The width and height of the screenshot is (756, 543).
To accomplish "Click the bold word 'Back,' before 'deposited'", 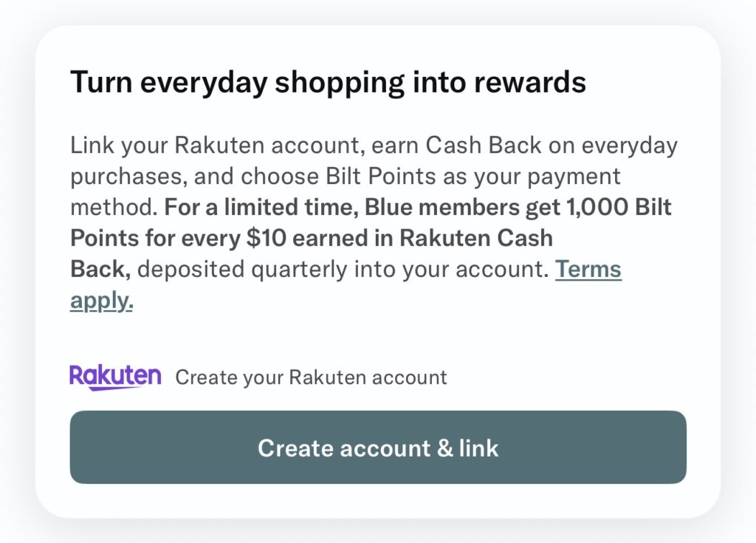I will (100, 270).
